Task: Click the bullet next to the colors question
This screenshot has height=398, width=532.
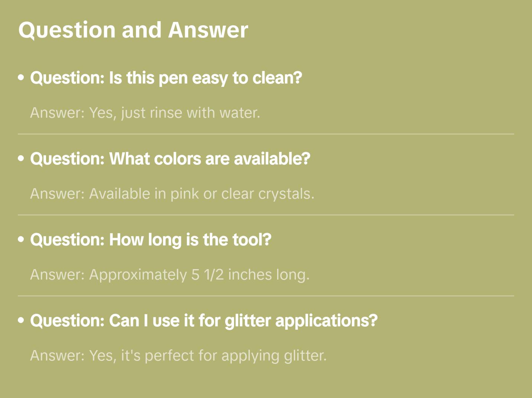Action: coord(21,159)
